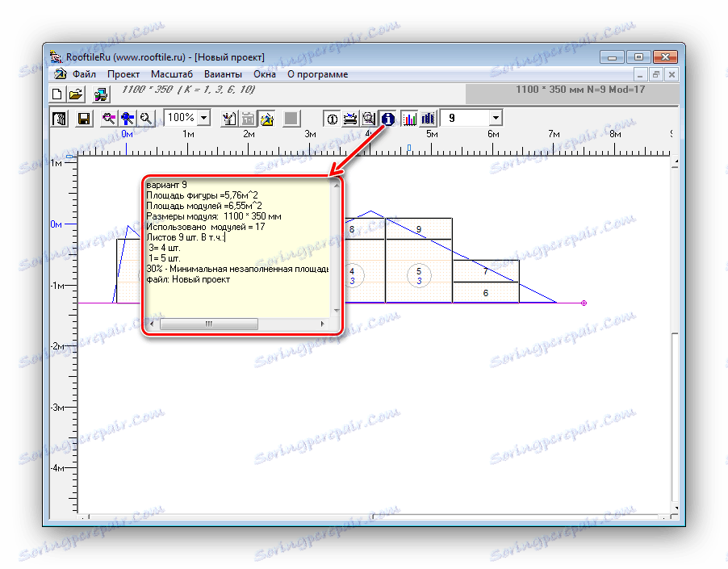Open the Окна menu
This screenshot has width=728, height=569.
pyautogui.click(x=265, y=74)
